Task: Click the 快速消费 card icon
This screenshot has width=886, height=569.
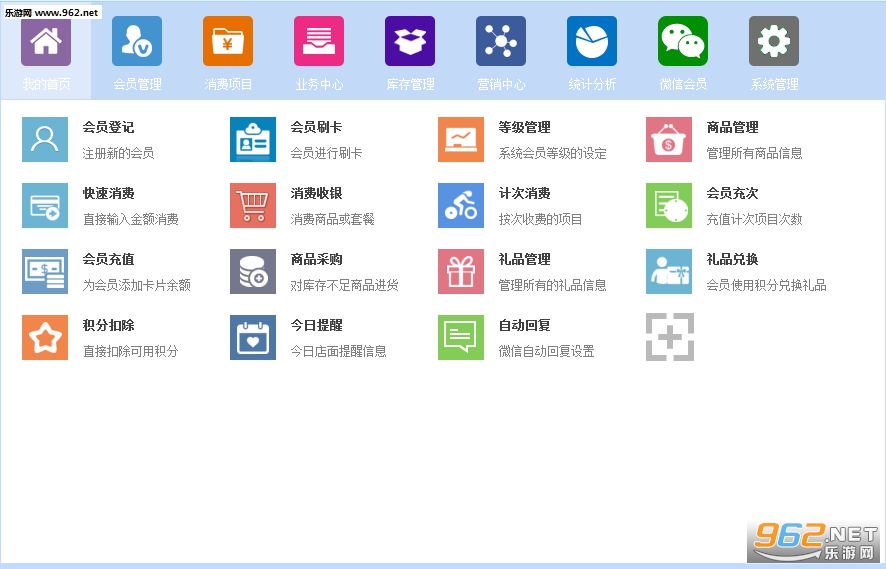Action: (45, 205)
